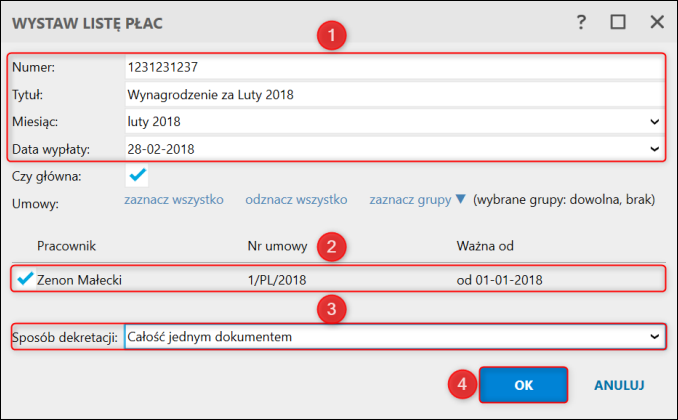Maximize the Wystaw listę płac dialog
The height and width of the screenshot is (420, 678).
coord(618,22)
